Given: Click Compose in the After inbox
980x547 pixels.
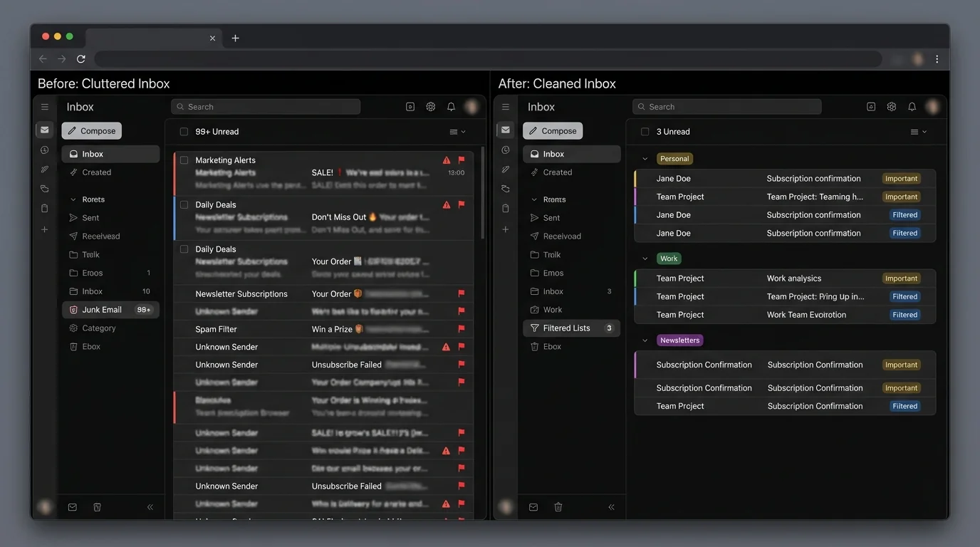Looking at the screenshot, I should point(553,131).
